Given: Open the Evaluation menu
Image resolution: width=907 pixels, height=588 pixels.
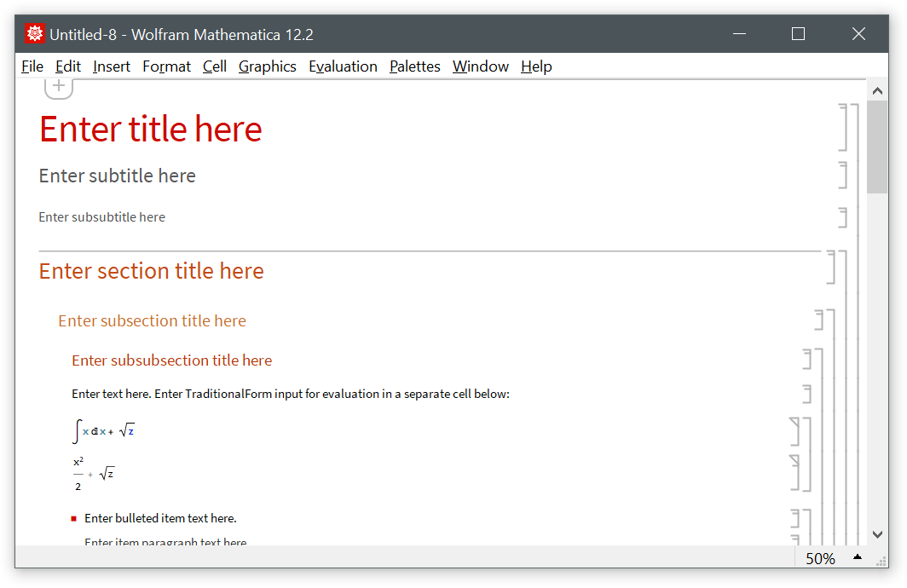Looking at the screenshot, I should click(343, 66).
